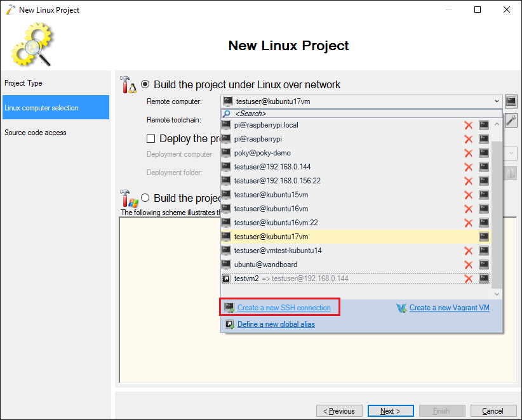The image size is (522, 420).
Task: Delete the testuser@kubuntu16vm:22 connection
Action: click(x=469, y=223)
